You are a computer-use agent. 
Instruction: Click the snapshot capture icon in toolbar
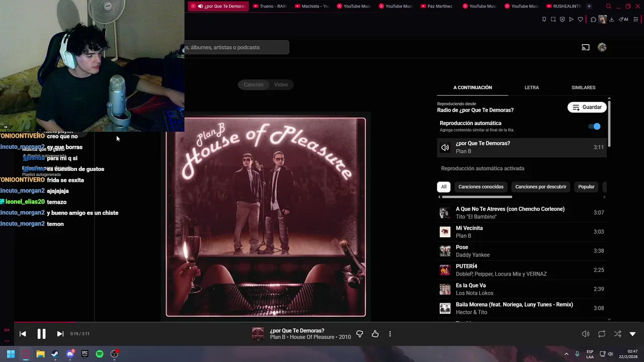553,20
